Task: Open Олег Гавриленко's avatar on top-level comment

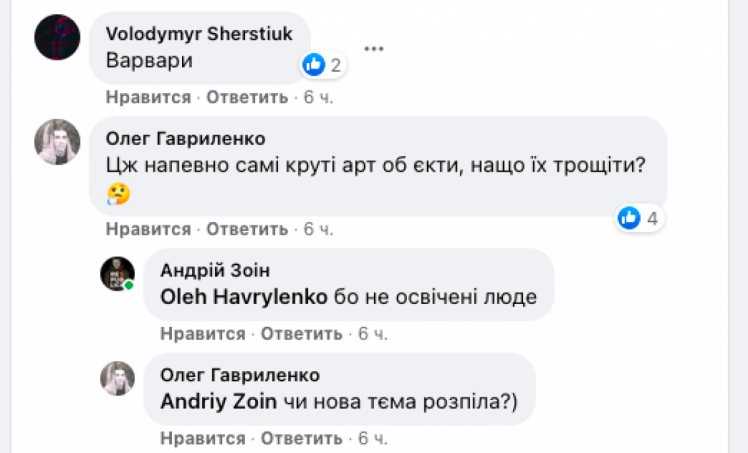Action: pyautogui.click(x=57, y=141)
